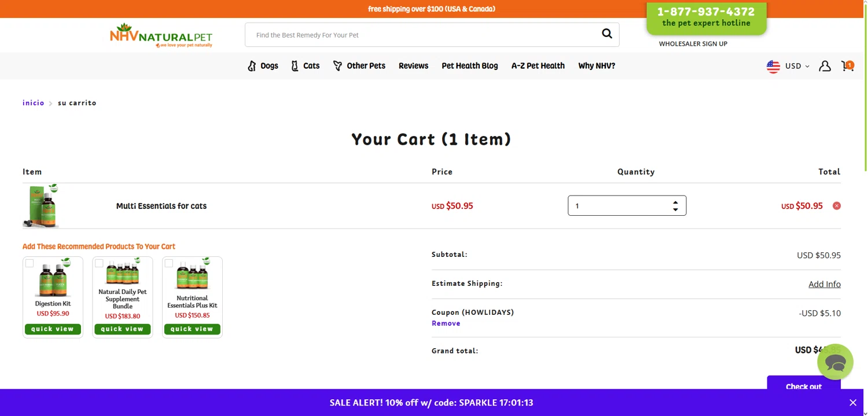Click the su carrito breadcrumb text
Viewport: 868px width, 416px height.
click(77, 103)
